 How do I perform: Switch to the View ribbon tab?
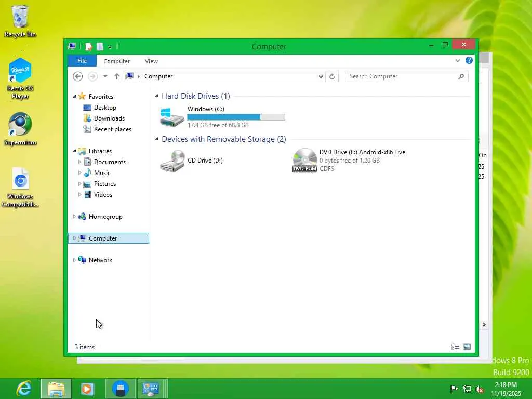point(151,61)
